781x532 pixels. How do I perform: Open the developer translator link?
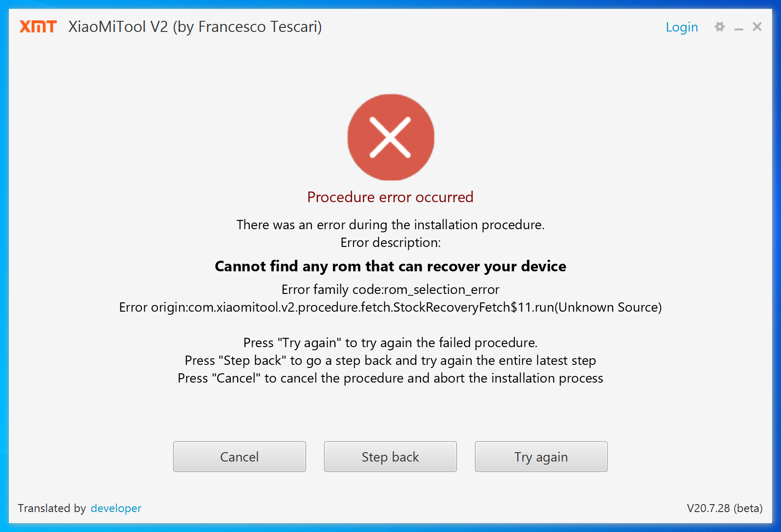click(116, 508)
